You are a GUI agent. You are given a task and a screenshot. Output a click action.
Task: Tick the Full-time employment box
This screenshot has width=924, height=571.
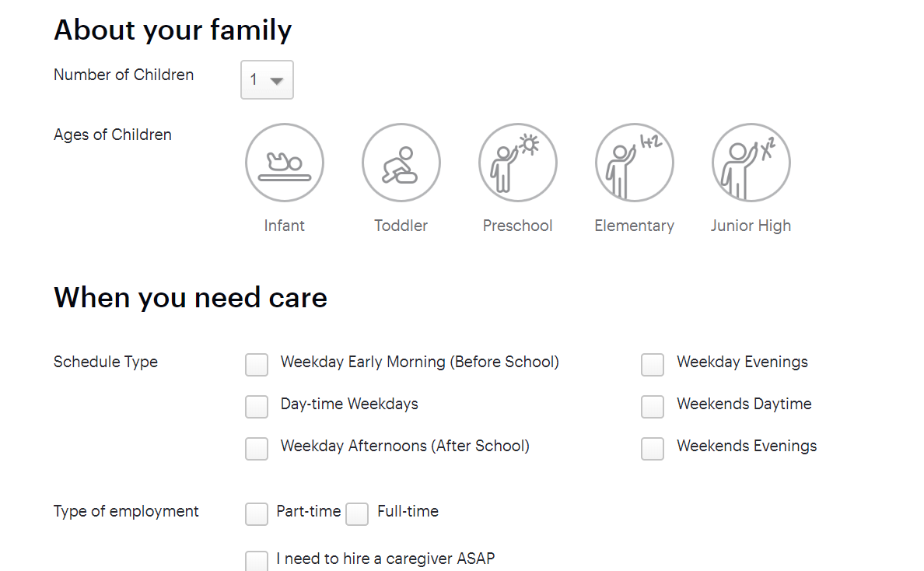[x=357, y=514]
